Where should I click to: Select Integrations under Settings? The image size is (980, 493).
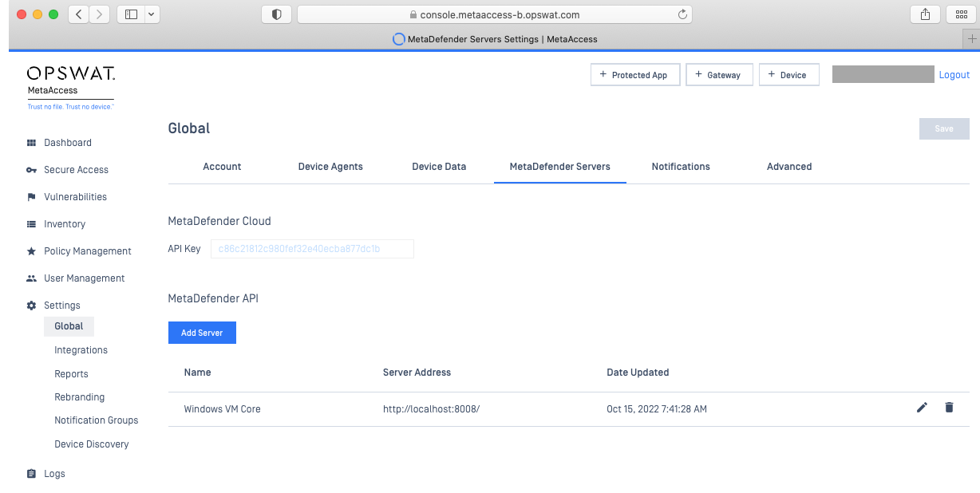coord(81,350)
